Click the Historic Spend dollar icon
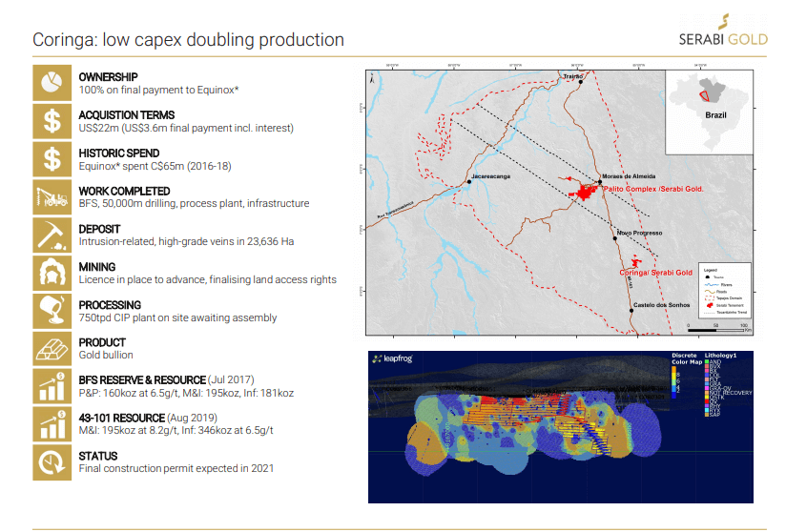This screenshot has width=786, height=532. pos(52,159)
